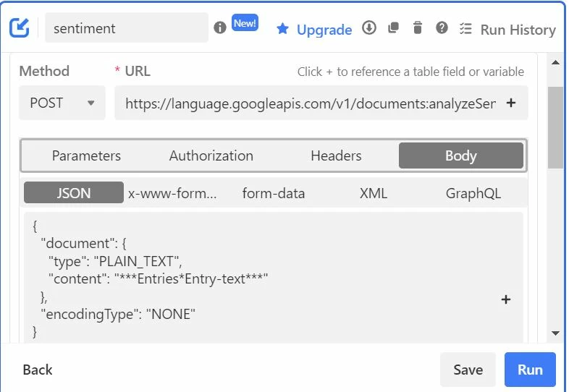Select GraphQL body type

pos(473,193)
